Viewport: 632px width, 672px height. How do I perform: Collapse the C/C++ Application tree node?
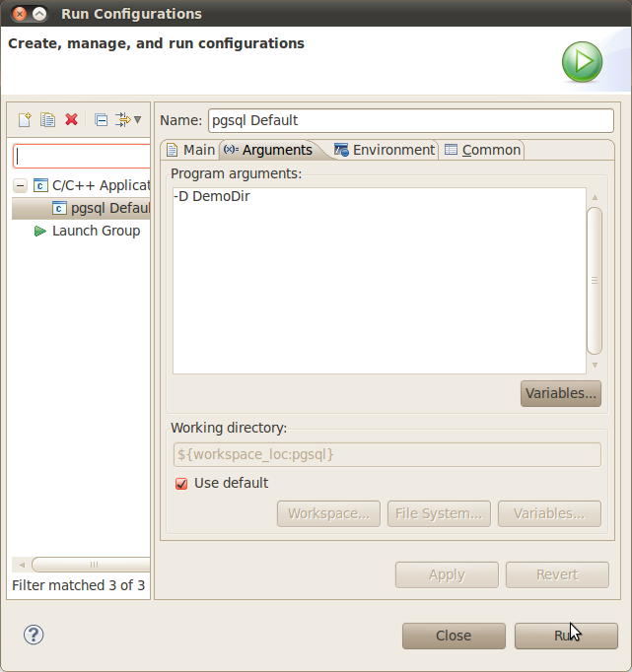coord(20,185)
